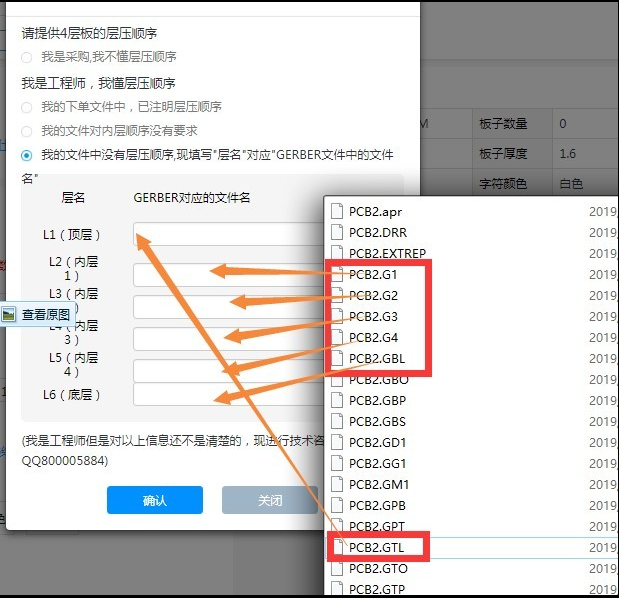This screenshot has width=619, height=598.
Task: Select radio '我的下单文件中，已注明层压顺序'
Action: coord(26,107)
